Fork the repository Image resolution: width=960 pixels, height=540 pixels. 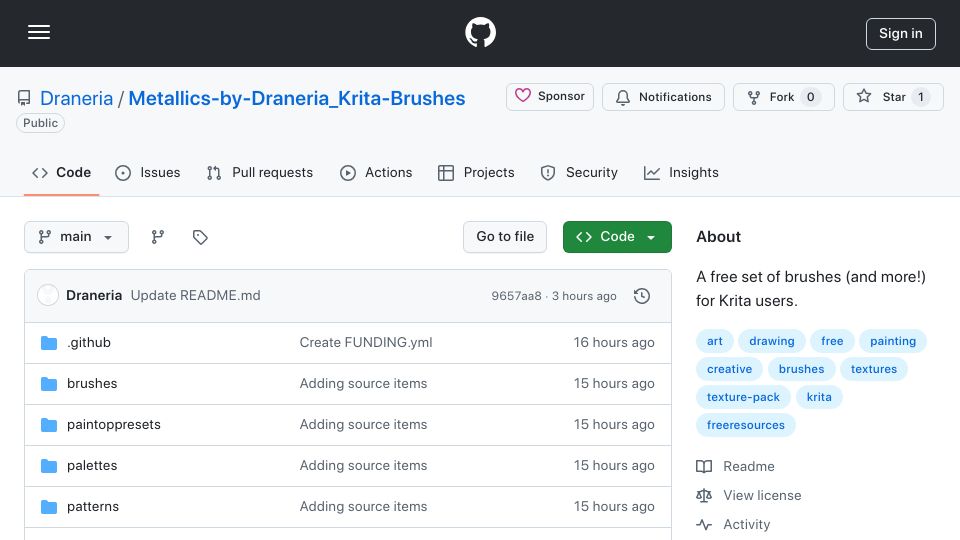tap(783, 97)
